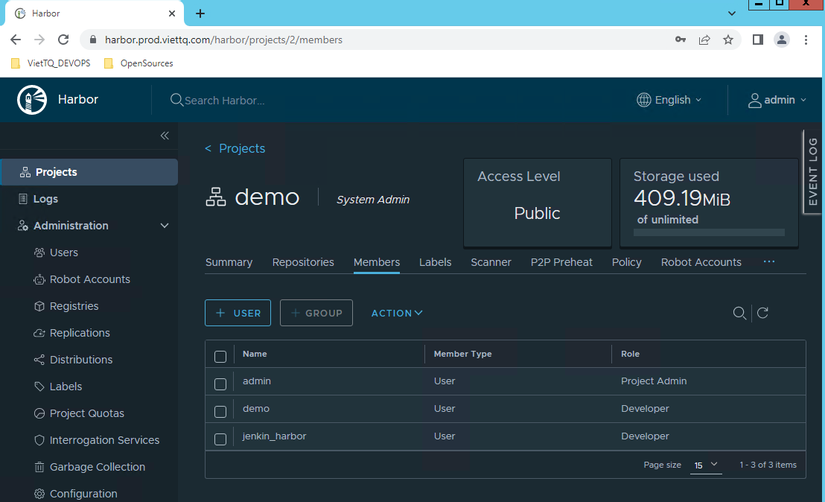This screenshot has height=502, width=825.
Task: Collapse the sidebar with double-chevron icon
Action: (165, 136)
